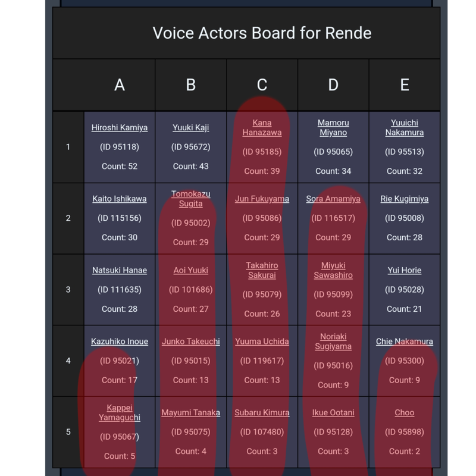
Task: Open Yui Horie link
Action: tap(405, 270)
